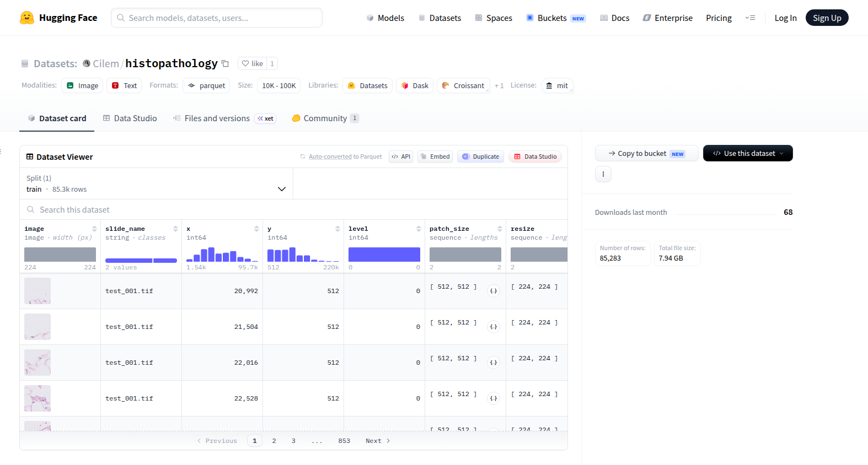Viewport: 868px width, 465px height.
Task: Click the Duplicate button
Action: click(480, 156)
